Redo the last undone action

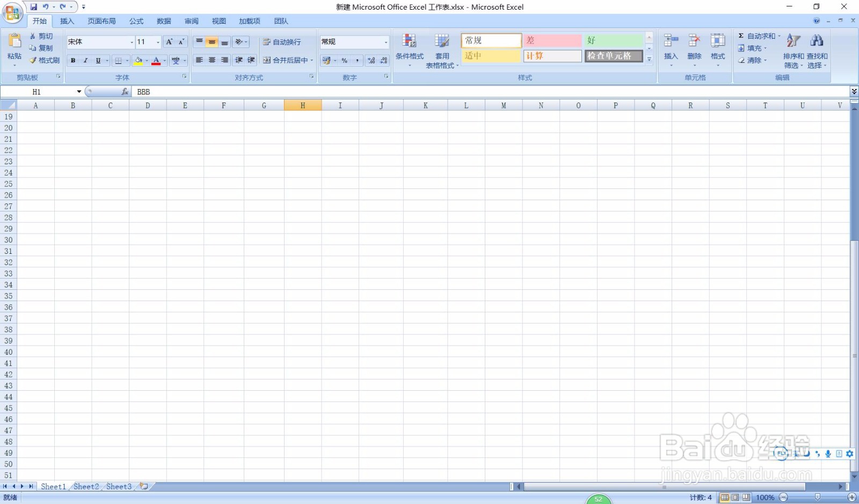pos(63,7)
